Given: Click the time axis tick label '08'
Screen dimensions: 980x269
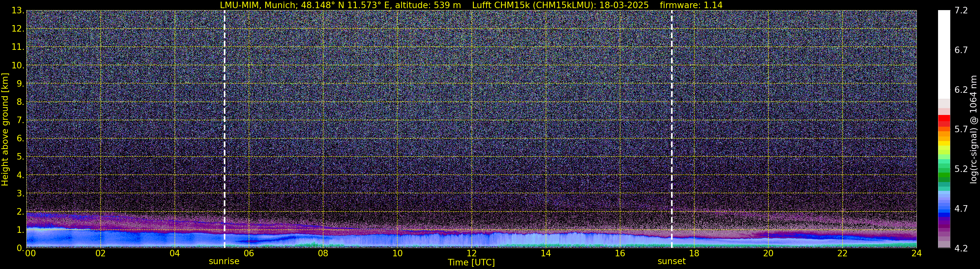Looking at the screenshot, I should coord(323,253).
